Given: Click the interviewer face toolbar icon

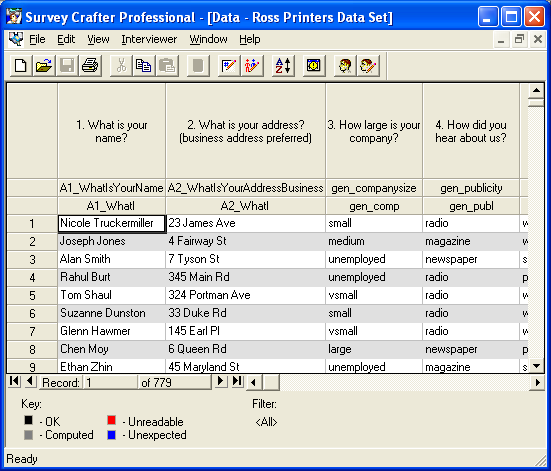Looking at the screenshot, I should tap(345, 65).
